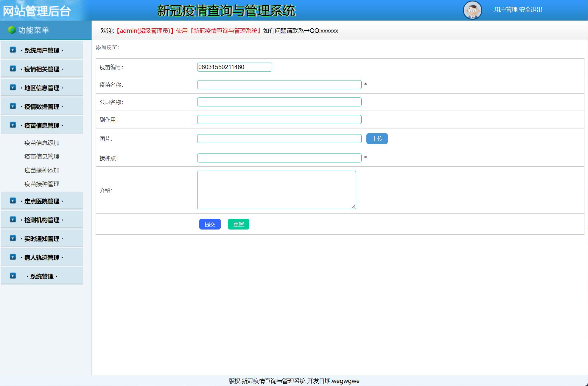Image resolution: width=588 pixels, height=386 pixels.
Task: Open 疫苗接种管理 submenu item
Action: click(x=42, y=184)
